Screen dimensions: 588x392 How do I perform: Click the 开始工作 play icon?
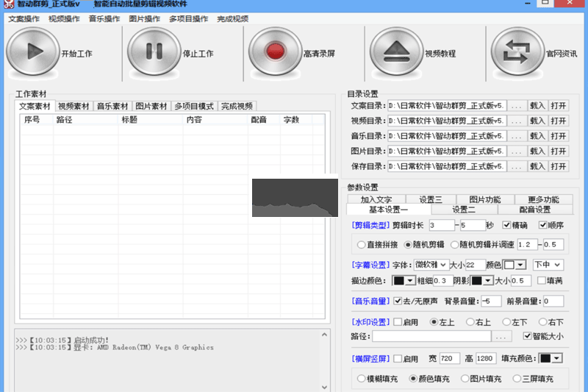click(x=32, y=52)
